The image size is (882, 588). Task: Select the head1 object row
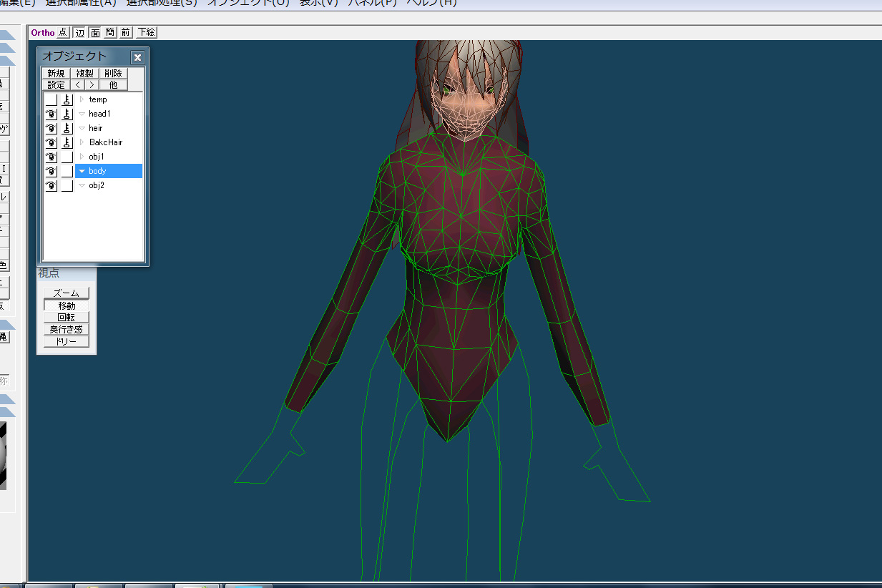(109, 114)
